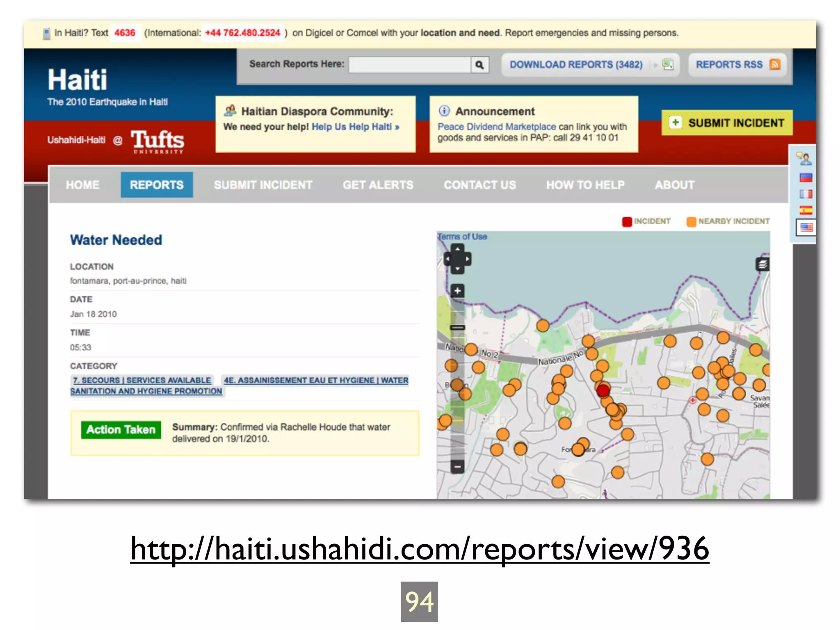Viewport: 840px width, 630px height.
Task: Click the orange Nearby Incident legend swatch
Action: pos(692,221)
